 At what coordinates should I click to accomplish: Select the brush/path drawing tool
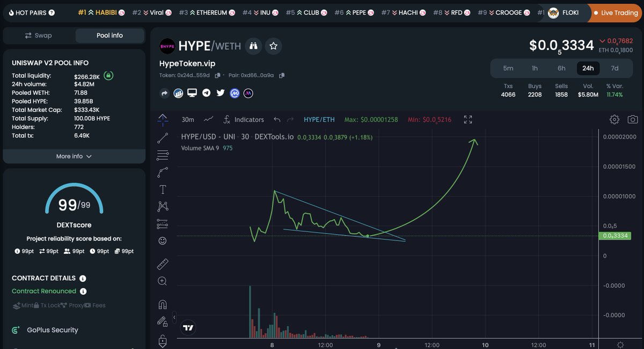point(163,172)
